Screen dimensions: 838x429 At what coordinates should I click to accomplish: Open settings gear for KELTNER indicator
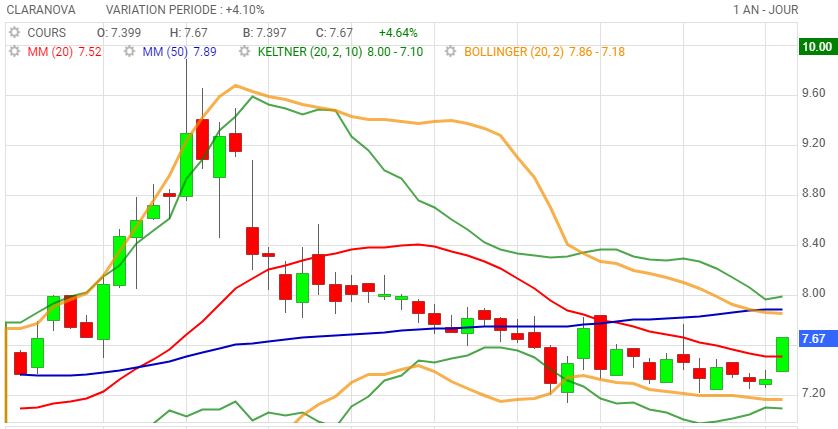point(245,52)
